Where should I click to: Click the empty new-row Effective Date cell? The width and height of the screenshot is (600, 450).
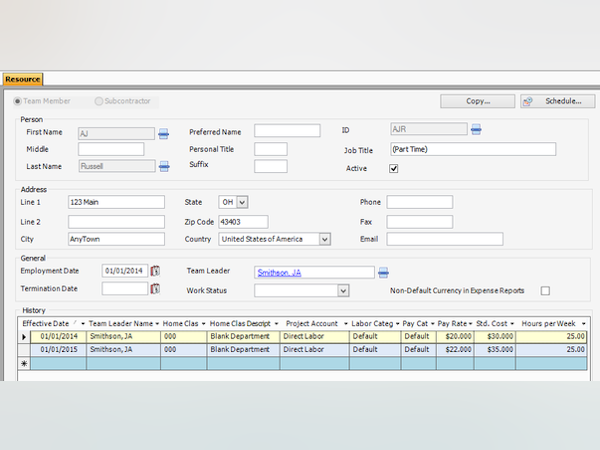click(59, 363)
